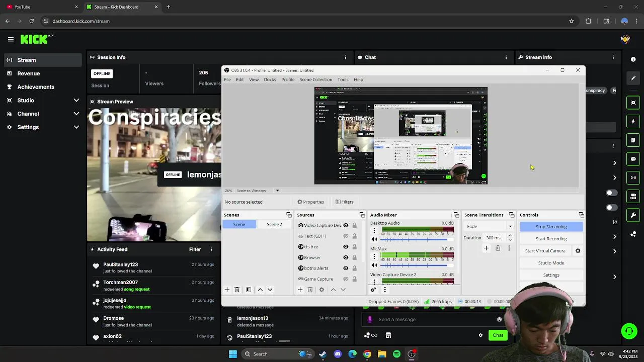Open source properties gear in Sources dock
The width and height of the screenshot is (644, 362).
coord(321,290)
